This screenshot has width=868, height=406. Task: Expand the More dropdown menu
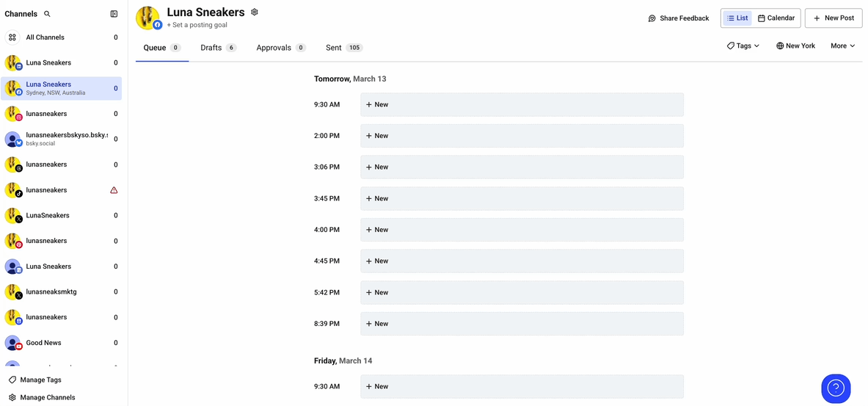842,46
